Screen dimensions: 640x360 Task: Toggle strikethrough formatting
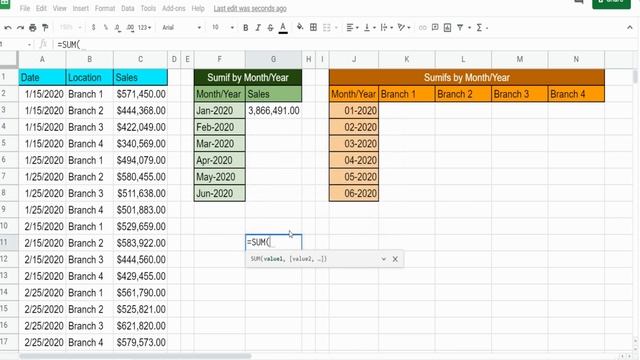click(x=270, y=28)
